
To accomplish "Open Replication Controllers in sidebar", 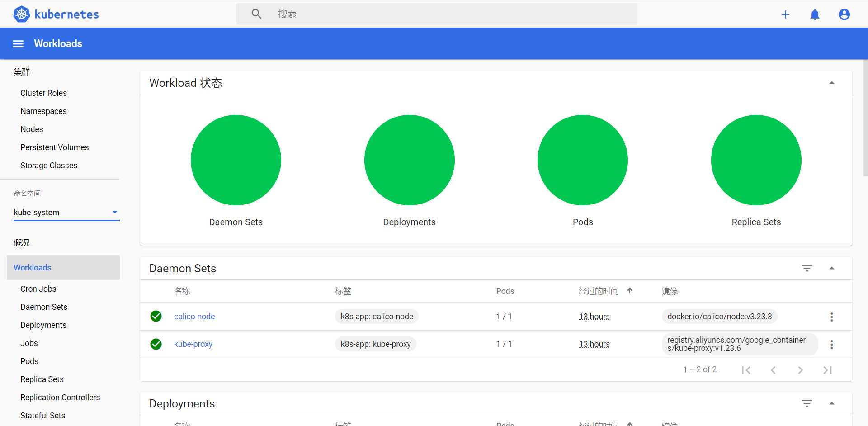I will point(60,398).
